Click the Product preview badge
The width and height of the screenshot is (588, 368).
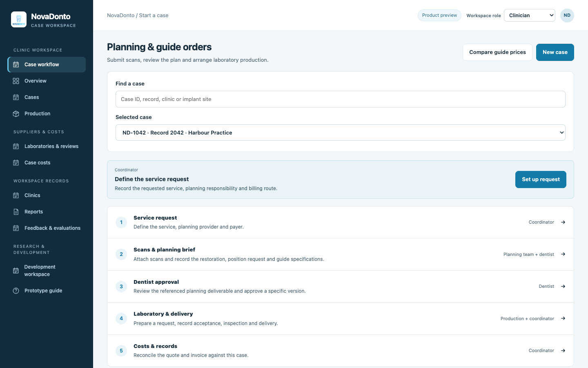click(x=439, y=16)
